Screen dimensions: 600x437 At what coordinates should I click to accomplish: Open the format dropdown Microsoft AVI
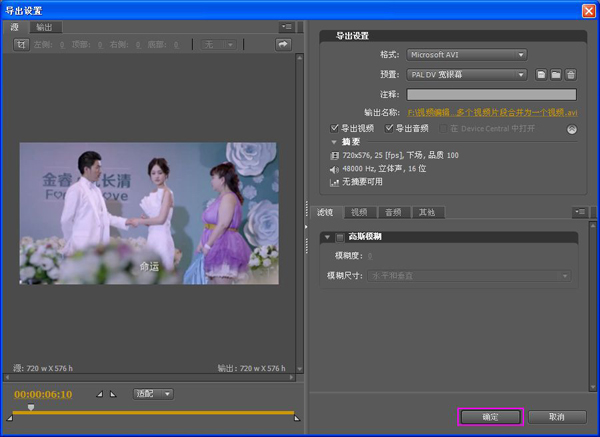pyautogui.click(x=466, y=55)
